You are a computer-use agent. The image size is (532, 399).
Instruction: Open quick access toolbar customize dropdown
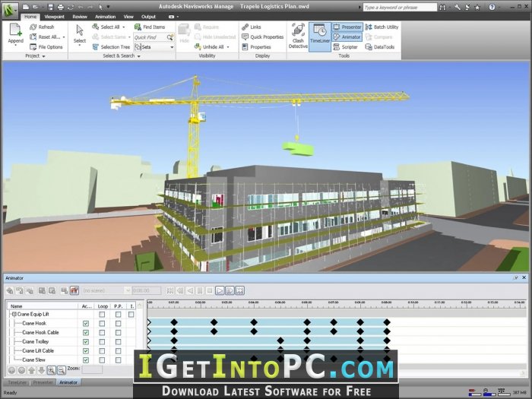point(108,7)
